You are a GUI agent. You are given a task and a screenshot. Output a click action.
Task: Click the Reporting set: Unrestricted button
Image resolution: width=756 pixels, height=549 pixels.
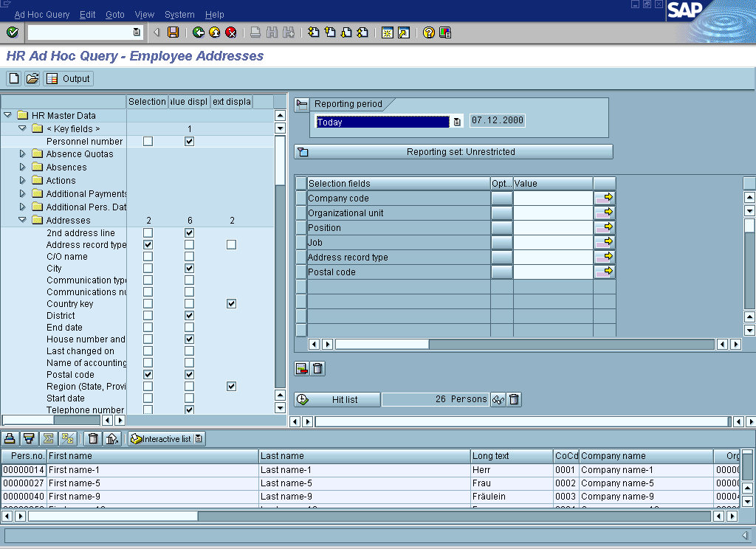(454, 152)
